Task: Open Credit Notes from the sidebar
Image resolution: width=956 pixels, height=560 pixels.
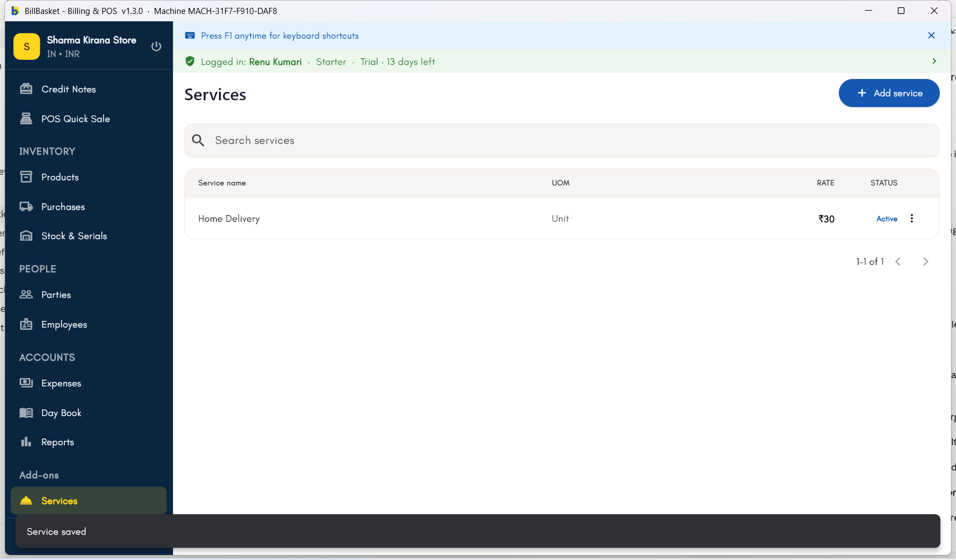Action: [x=88, y=89]
